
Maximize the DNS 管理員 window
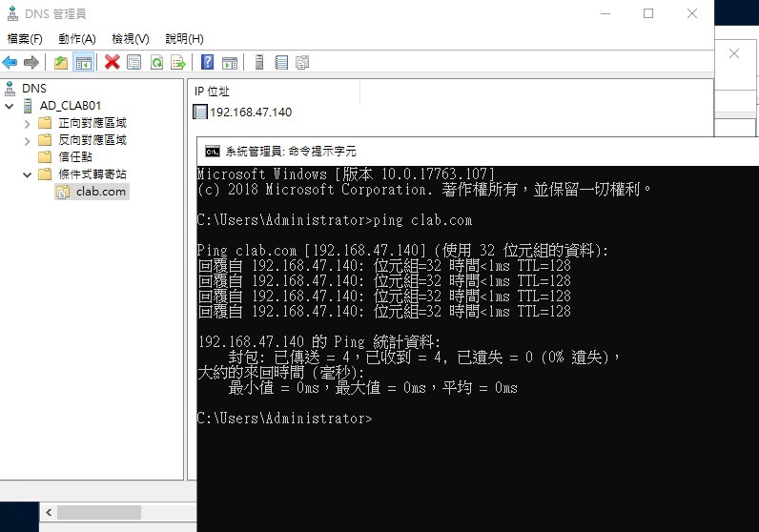click(648, 13)
